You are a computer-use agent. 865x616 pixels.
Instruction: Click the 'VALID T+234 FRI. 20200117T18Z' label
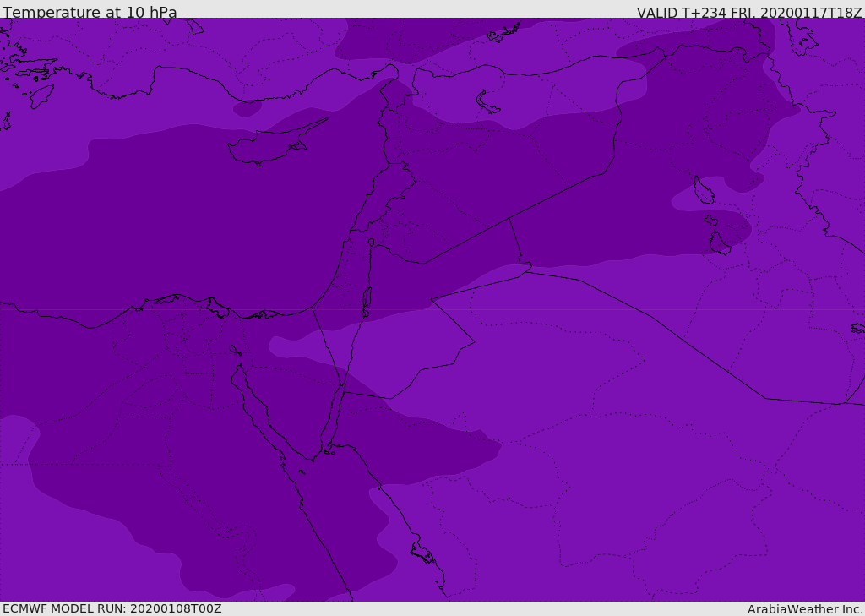tap(749, 12)
